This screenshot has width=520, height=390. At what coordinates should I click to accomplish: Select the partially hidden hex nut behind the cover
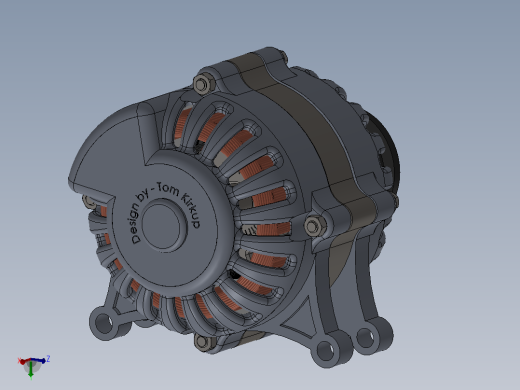coord(88,201)
